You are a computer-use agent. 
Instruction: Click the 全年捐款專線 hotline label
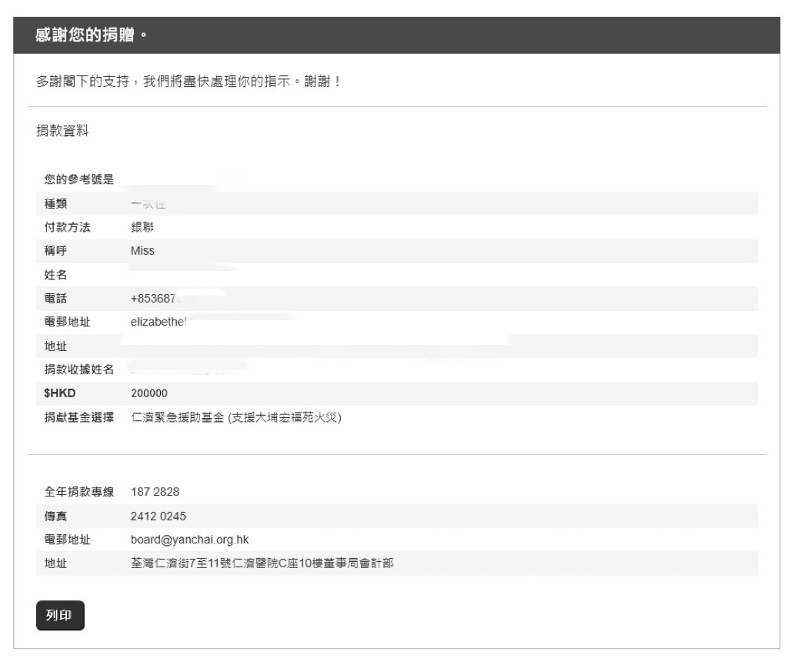tap(79, 492)
